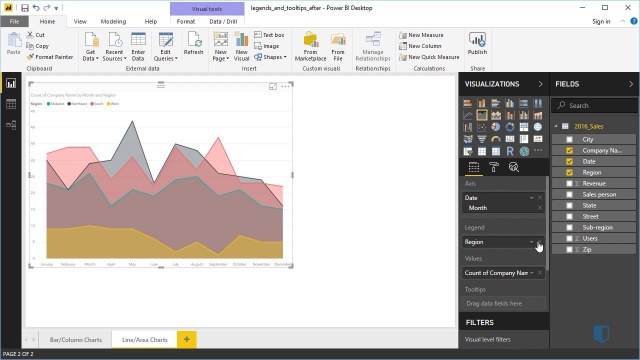Open Relationships view in left sidebar
Viewport: 640px width, 360px height.
pos(11,125)
